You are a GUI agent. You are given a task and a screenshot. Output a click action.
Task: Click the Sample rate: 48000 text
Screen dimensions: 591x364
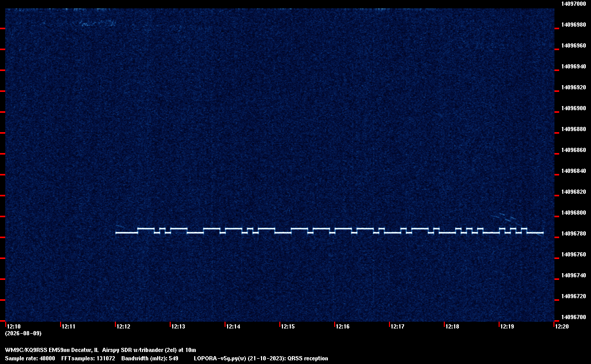point(30,358)
